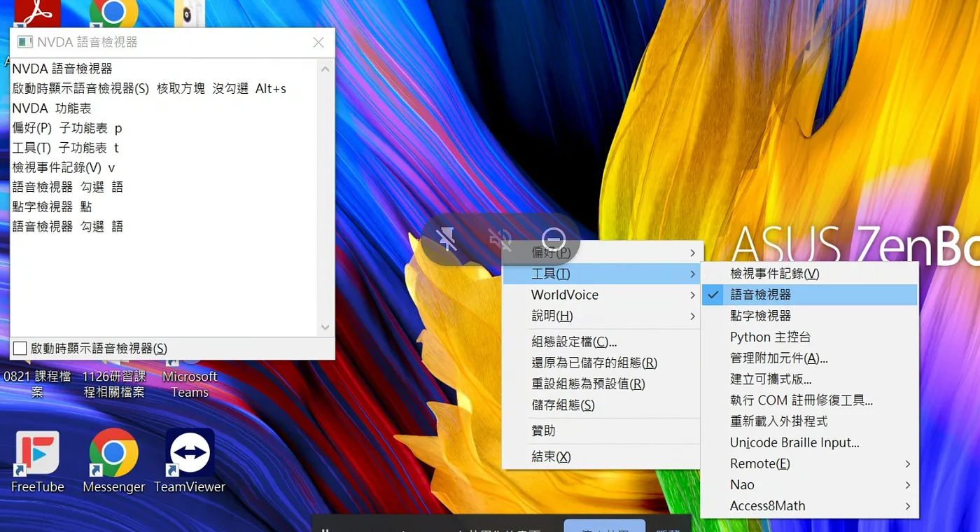Open the Adobe Acrobat desktop shortcut

pos(37,13)
